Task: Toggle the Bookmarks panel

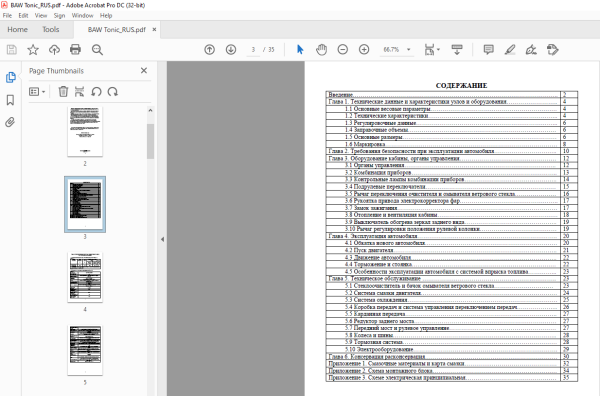Action: (10, 100)
